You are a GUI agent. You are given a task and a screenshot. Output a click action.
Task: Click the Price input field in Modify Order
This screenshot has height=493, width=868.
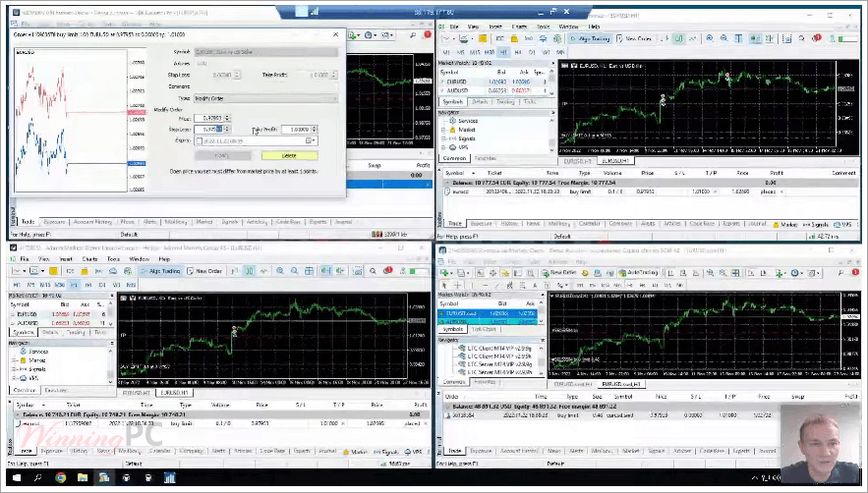pyautogui.click(x=209, y=119)
